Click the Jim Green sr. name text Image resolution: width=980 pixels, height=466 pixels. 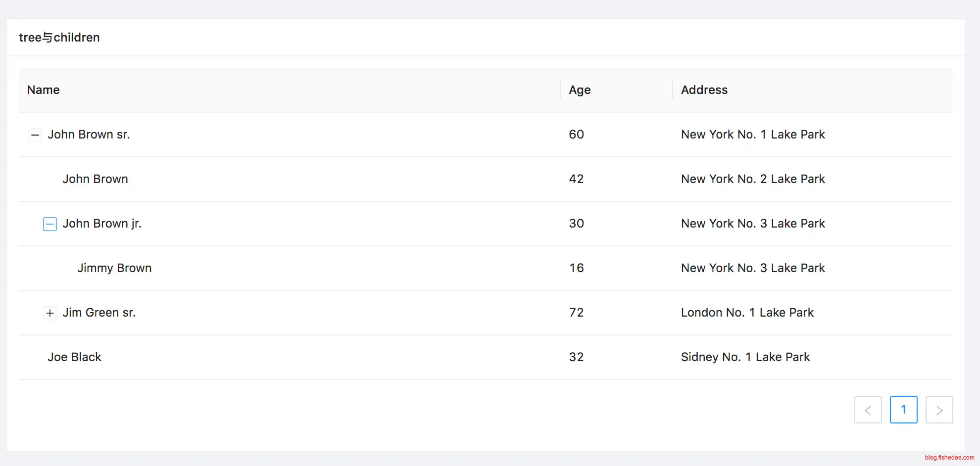coord(99,313)
